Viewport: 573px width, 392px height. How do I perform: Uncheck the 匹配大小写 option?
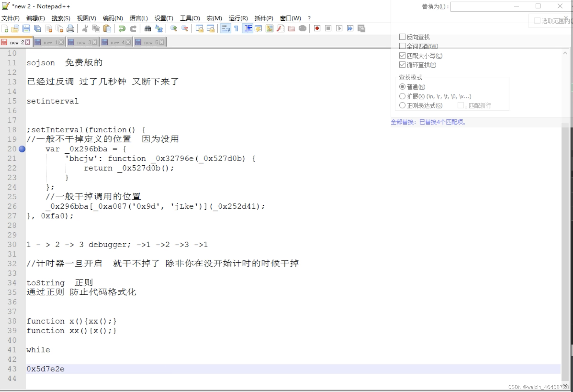click(403, 55)
